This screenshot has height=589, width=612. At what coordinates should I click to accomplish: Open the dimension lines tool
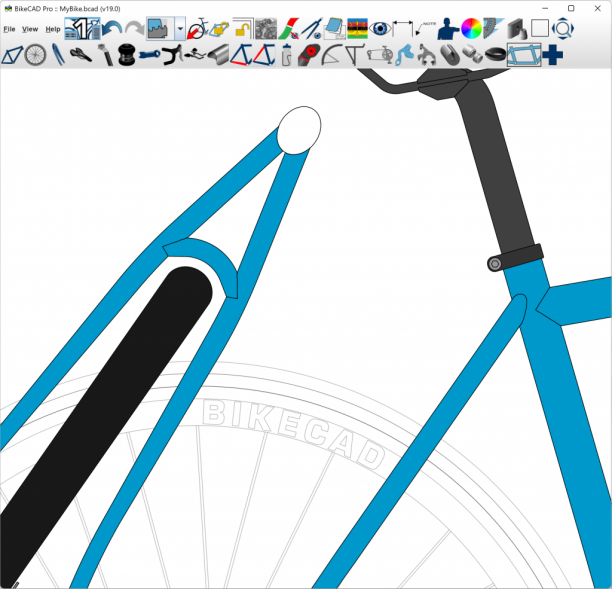(x=403, y=28)
